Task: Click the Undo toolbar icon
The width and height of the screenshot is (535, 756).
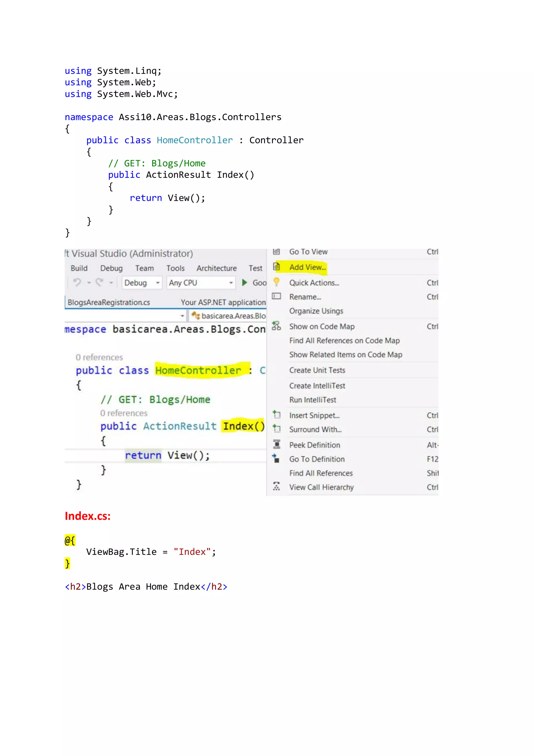Action: [x=77, y=282]
